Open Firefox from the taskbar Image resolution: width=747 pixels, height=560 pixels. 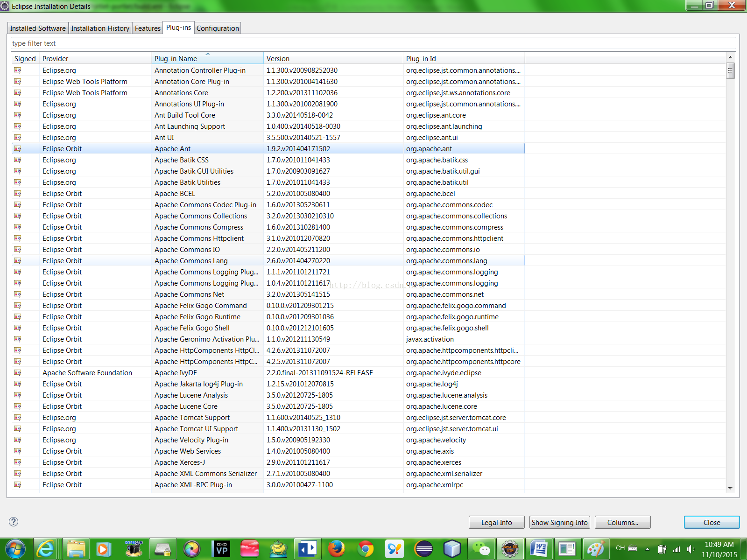click(336, 549)
